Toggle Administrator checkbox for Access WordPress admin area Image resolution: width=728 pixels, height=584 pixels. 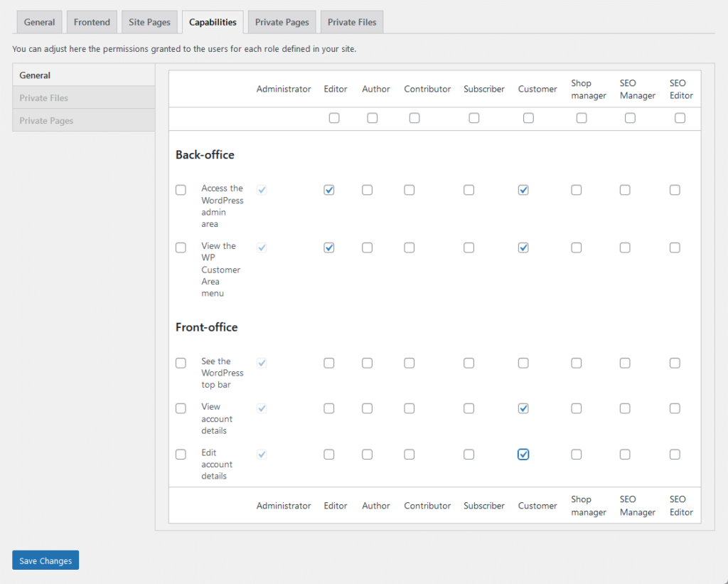[x=262, y=190]
